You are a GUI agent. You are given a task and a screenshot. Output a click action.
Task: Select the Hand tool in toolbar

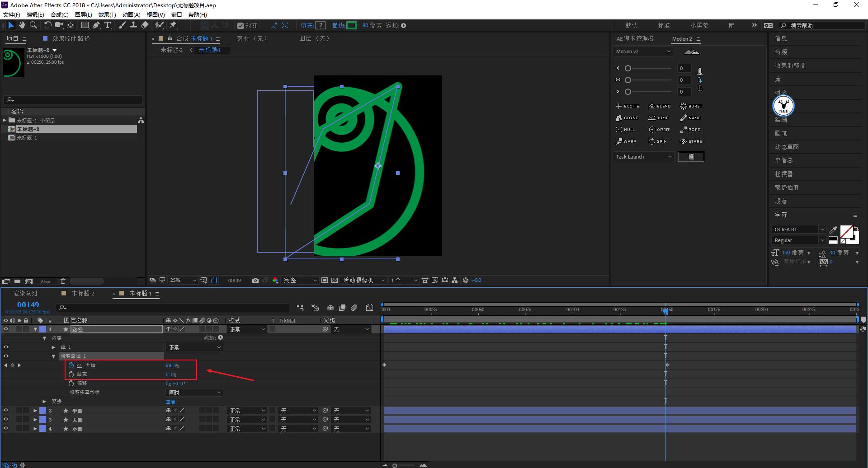coord(22,25)
